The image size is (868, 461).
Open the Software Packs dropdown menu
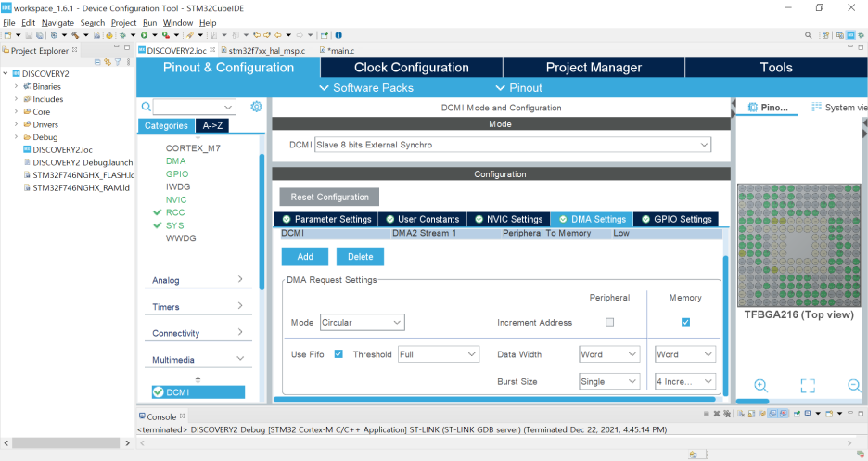coord(366,88)
